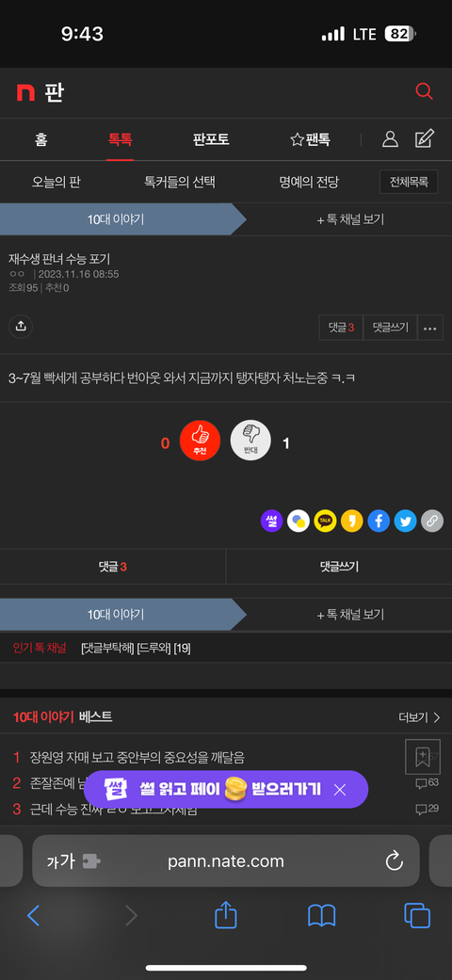Share the post on Twitter icon
Viewport: 452px width, 980px height.
coord(405,521)
